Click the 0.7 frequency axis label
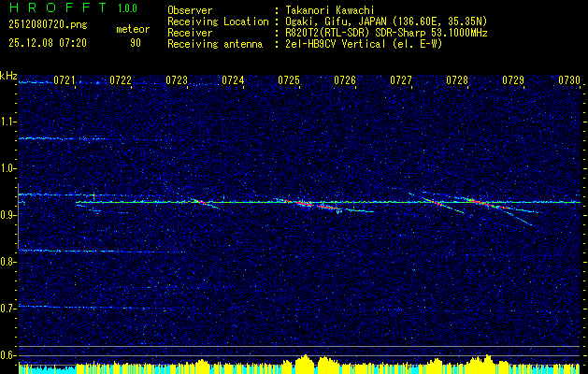588x374 pixels. point(7,308)
